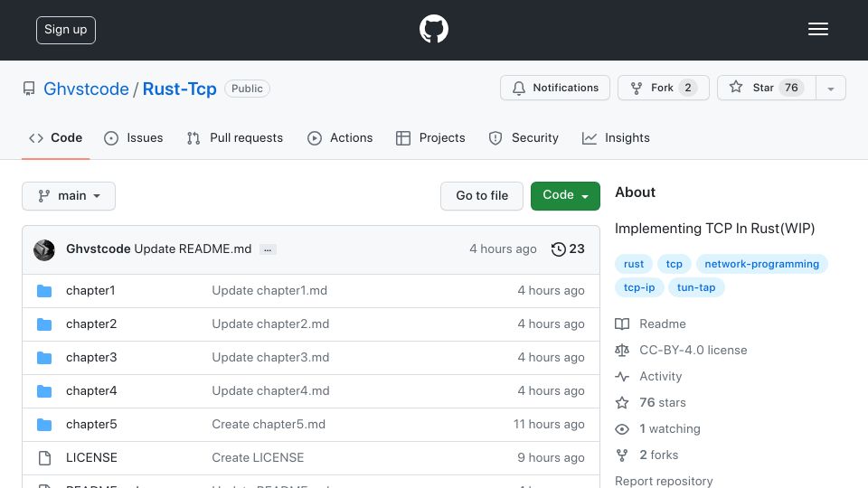This screenshot has height=488, width=868.
Task: Click the GitHub Octocat logo
Action: pyautogui.click(x=433, y=29)
